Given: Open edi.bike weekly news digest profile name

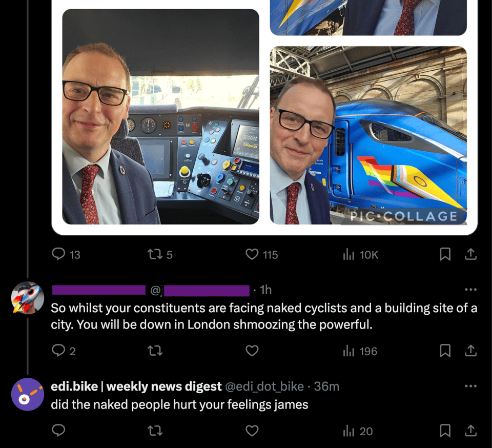Looking at the screenshot, I should (136, 386).
